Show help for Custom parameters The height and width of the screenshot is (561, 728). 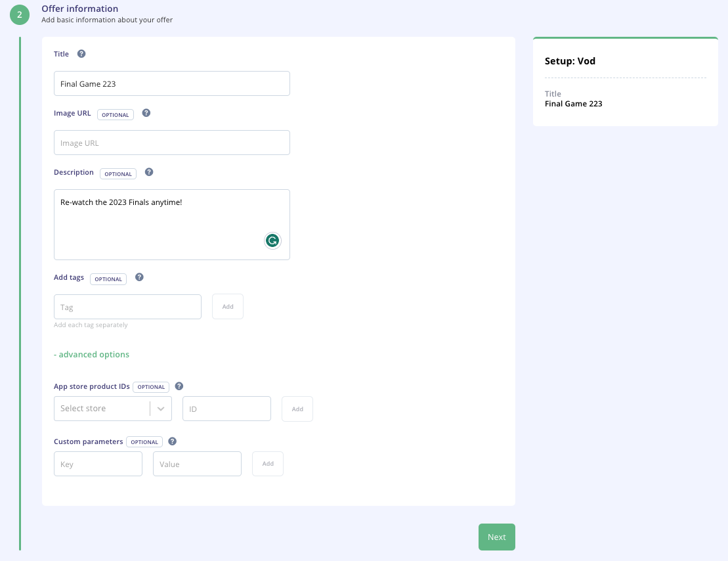click(172, 441)
